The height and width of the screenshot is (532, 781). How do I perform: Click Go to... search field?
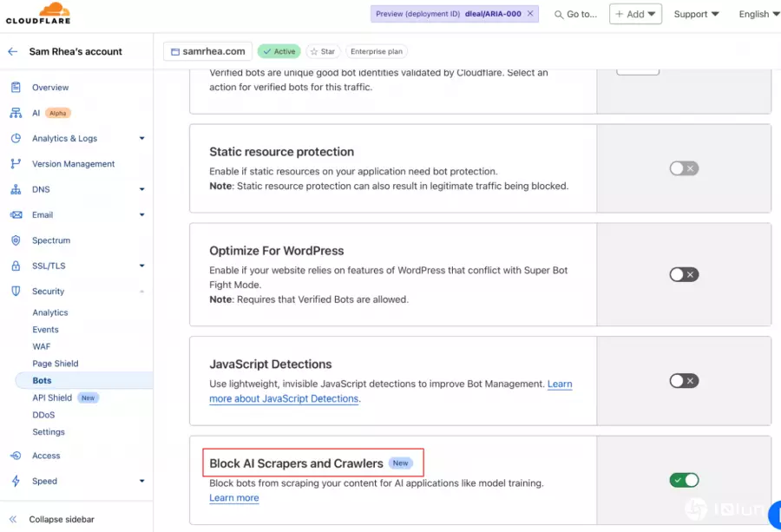tap(576, 15)
